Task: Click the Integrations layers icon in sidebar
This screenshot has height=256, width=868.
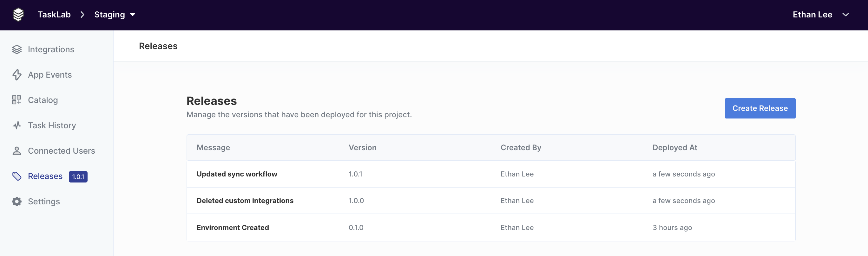Action: [x=17, y=49]
